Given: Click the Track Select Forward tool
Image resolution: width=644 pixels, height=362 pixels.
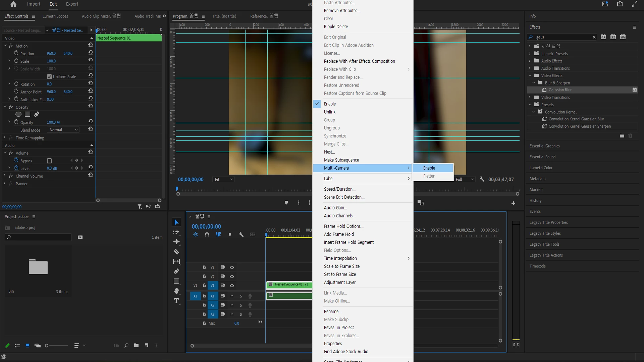Looking at the screenshot, I should click(x=176, y=232).
